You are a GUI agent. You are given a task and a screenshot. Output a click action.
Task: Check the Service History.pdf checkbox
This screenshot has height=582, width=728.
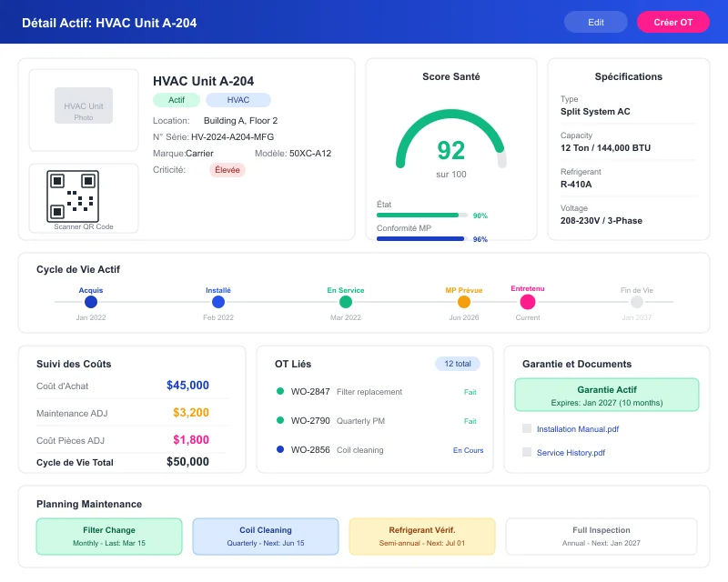click(x=525, y=452)
